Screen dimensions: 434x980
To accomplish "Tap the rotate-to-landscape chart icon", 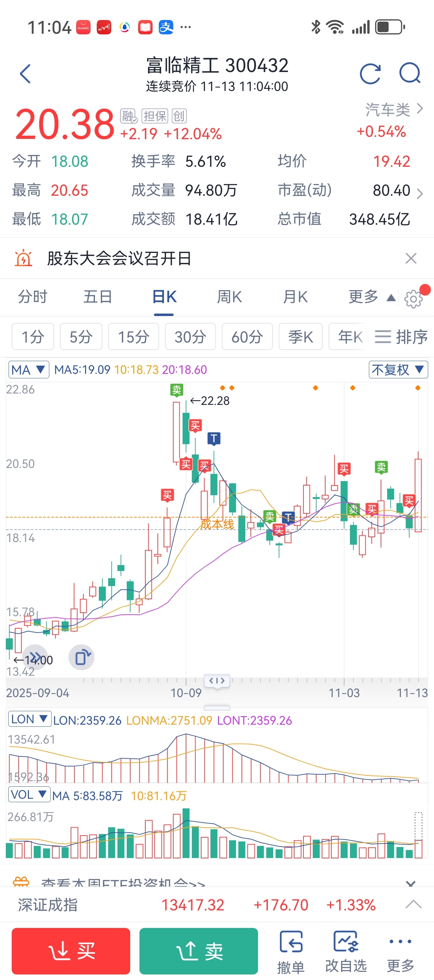I will click(81, 657).
